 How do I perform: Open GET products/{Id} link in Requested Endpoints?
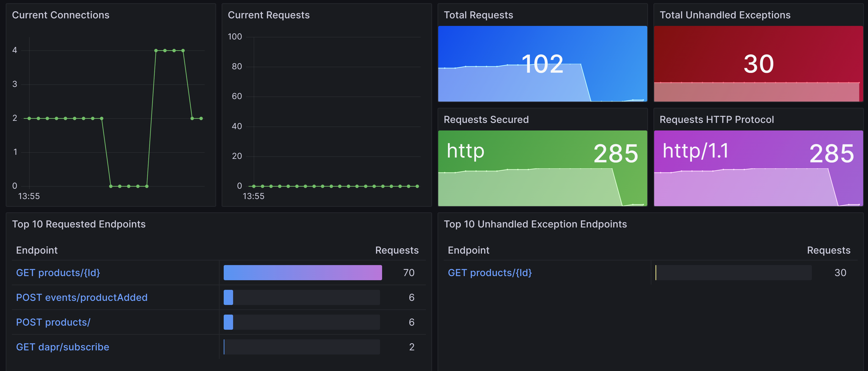pos(58,273)
